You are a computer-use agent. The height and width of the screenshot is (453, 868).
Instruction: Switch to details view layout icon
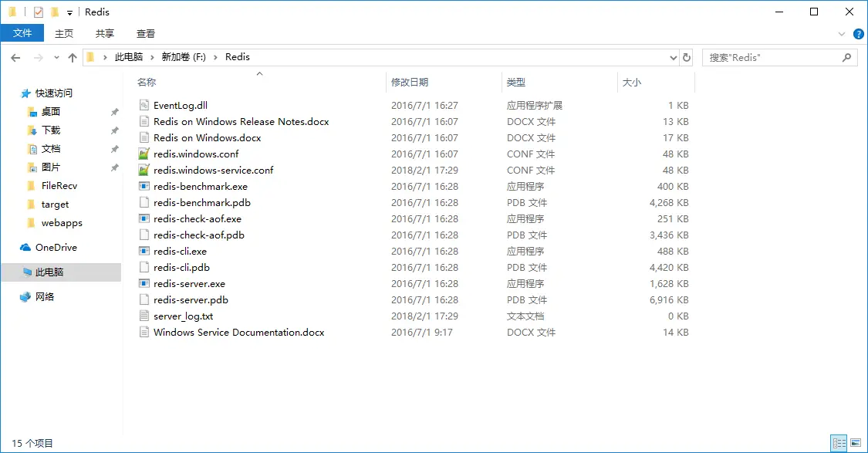[839, 443]
